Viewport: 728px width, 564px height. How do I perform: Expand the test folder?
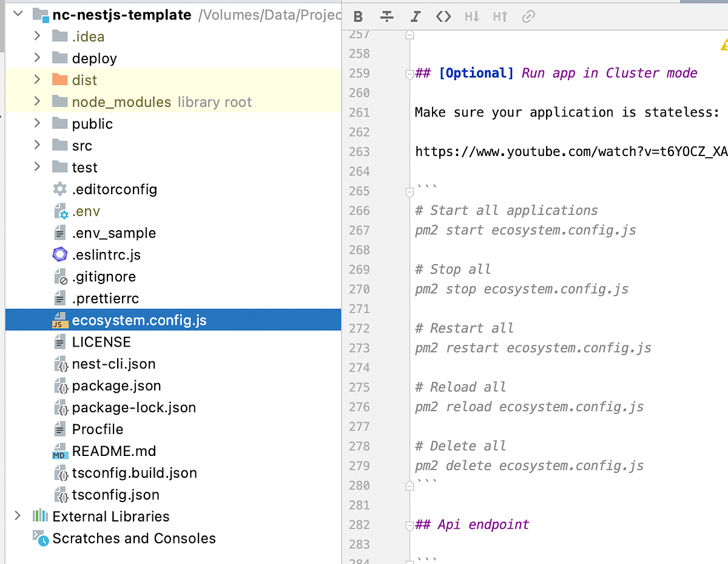point(37,167)
